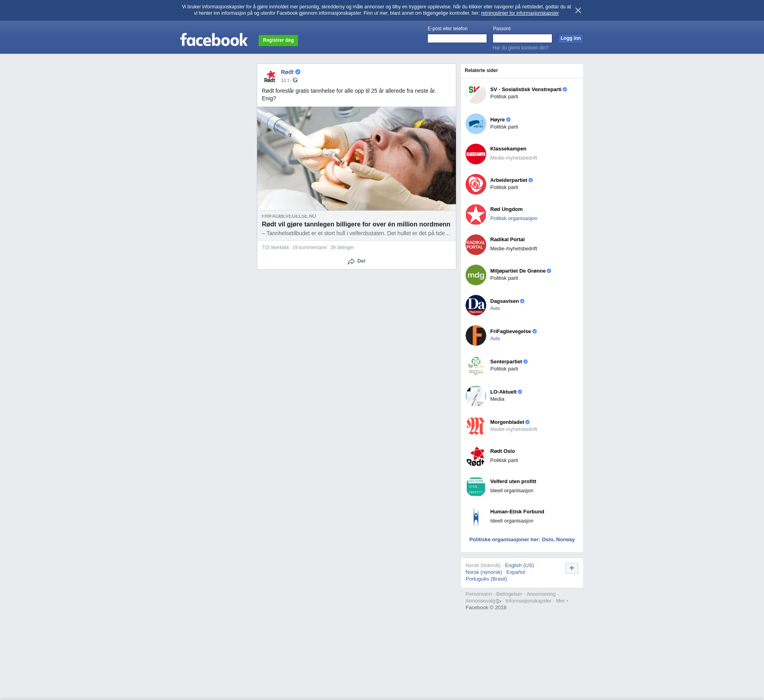This screenshot has width=764, height=700.
Task: Open Politiske organisasjoner her: Oslo, Norway link
Action: pos(522,540)
